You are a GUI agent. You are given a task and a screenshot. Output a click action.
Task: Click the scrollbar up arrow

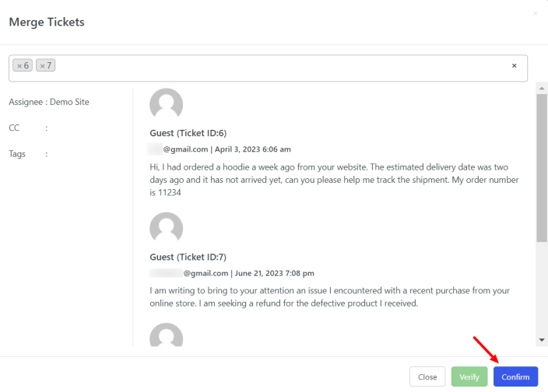(x=542, y=88)
